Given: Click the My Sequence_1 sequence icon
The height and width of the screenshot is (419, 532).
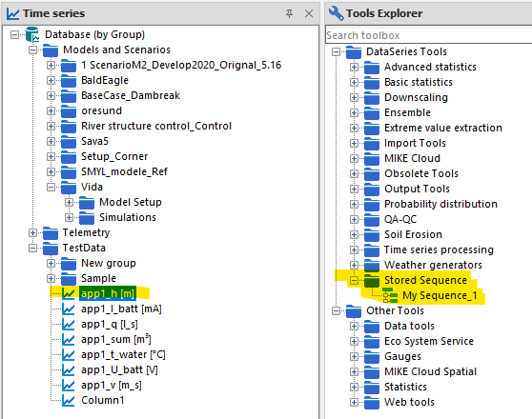Looking at the screenshot, I should click(x=390, y=295).
